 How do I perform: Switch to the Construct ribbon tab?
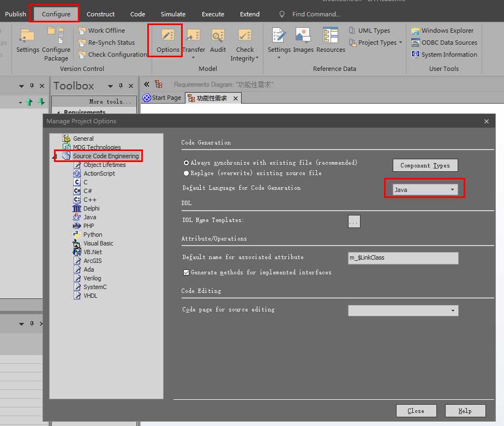click(x=100, y=14)
